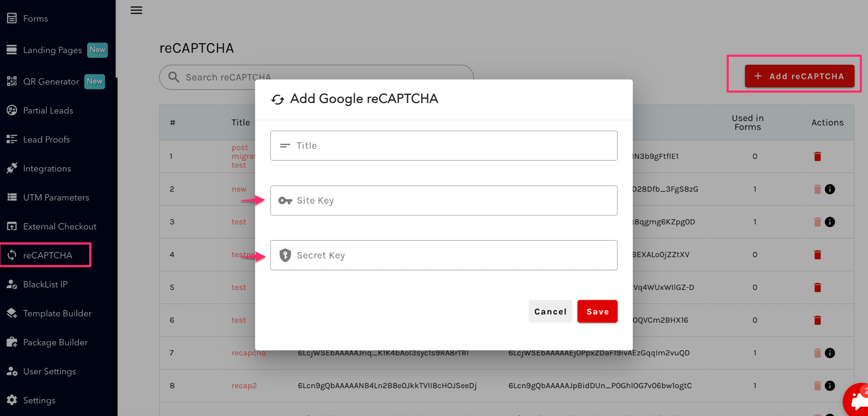Delete reCAPTCHA row 1 with trash icon
This screenshot has height=416, width=868.
click(x=817, y=156)
